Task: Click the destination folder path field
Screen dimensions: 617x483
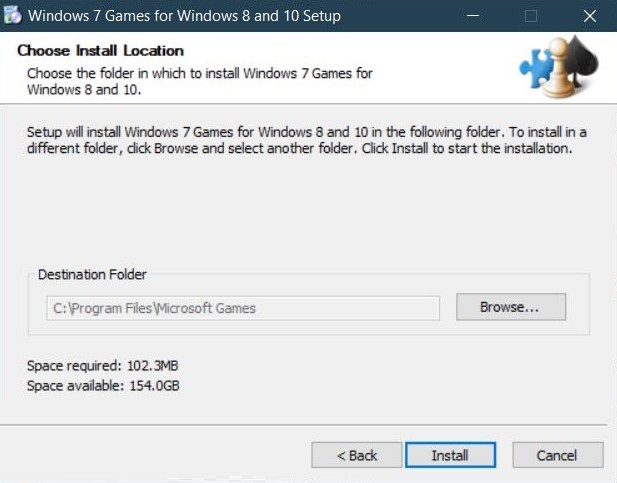Action: click(242, 308)
